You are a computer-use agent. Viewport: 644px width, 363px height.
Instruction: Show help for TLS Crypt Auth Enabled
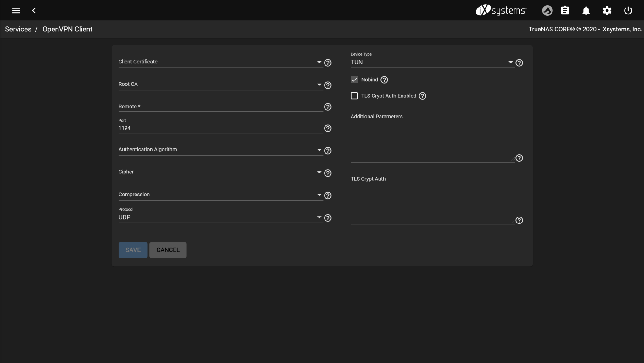(x=423, y=96)
